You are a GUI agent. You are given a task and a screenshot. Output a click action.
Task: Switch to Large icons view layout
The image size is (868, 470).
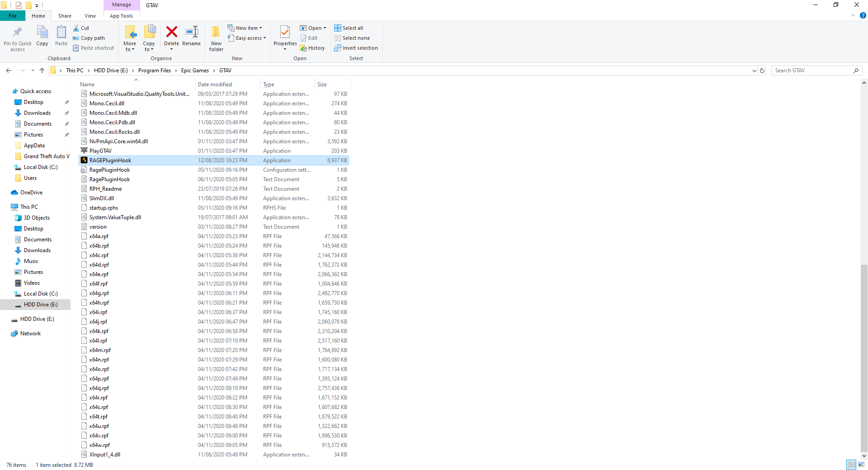[861, 465]
